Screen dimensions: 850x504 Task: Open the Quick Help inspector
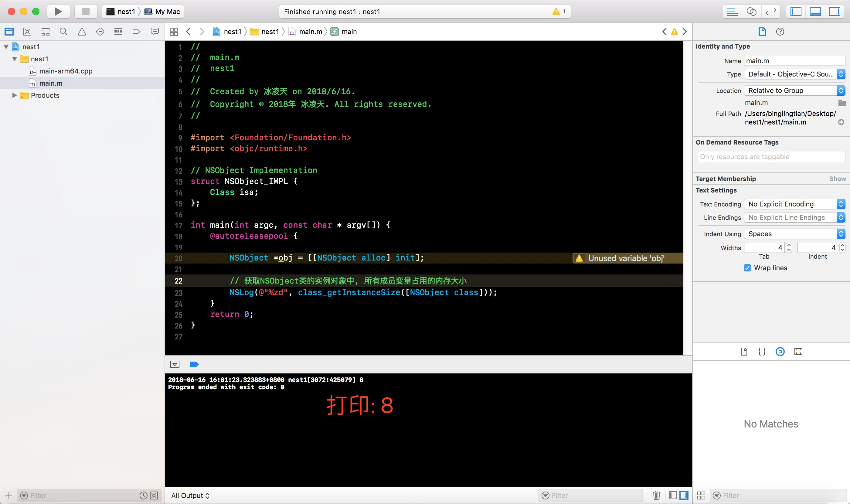pyautogui.click(x=780, y=32)
